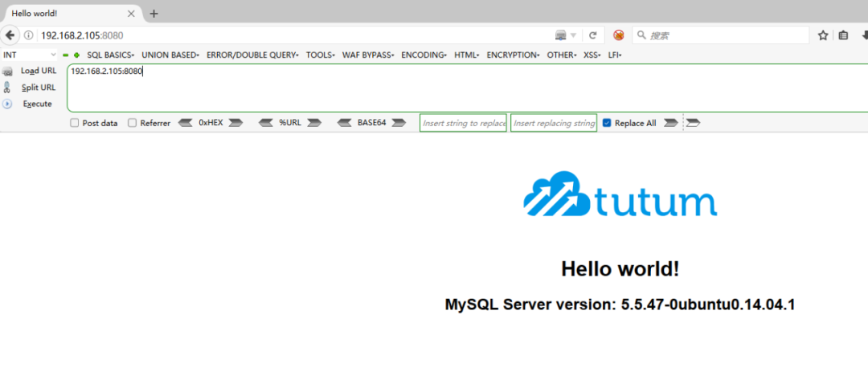Click the search magnifier icon
Screen dimensions: 868x368
[641, 35]
